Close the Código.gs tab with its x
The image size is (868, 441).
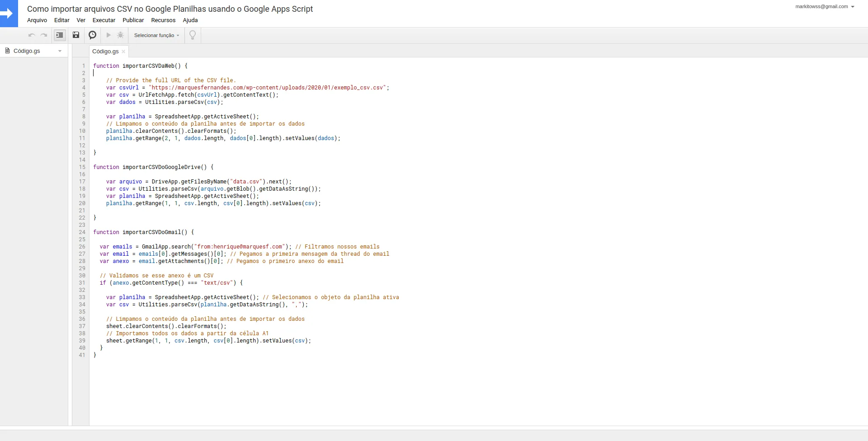coord(123,52)
